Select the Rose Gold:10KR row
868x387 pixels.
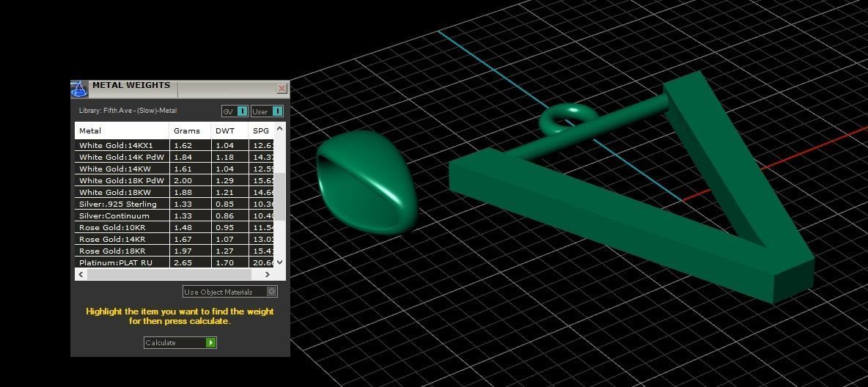(175, 227)
